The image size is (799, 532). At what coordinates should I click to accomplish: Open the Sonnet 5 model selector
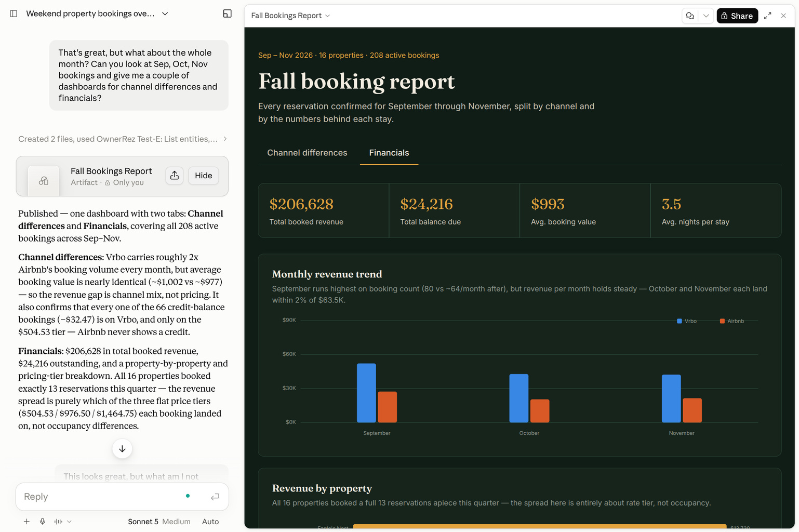click(x=143, y=522)
